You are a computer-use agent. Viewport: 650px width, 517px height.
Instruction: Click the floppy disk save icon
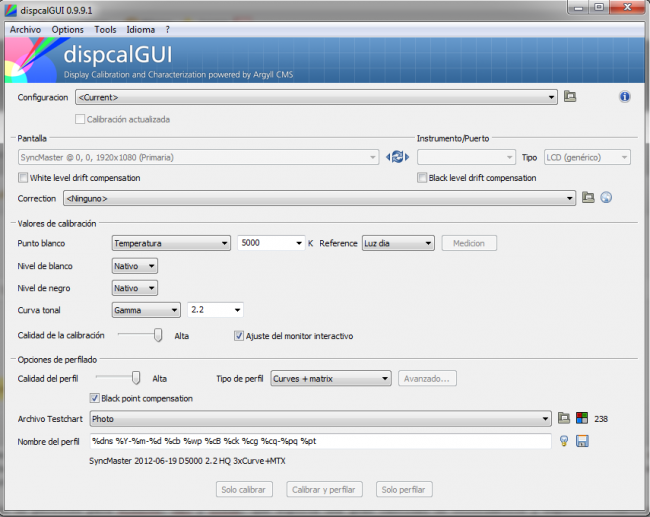pos(581,441)
